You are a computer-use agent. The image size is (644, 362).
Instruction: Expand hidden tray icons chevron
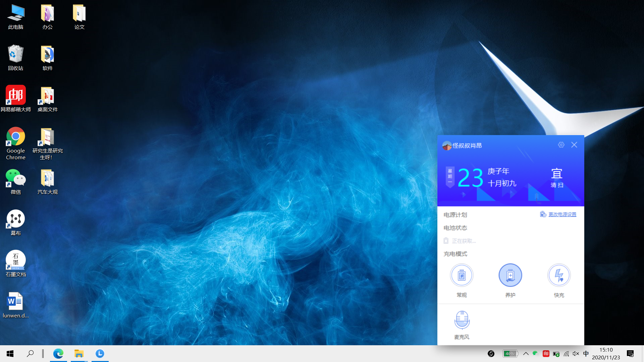coord(526,354)
